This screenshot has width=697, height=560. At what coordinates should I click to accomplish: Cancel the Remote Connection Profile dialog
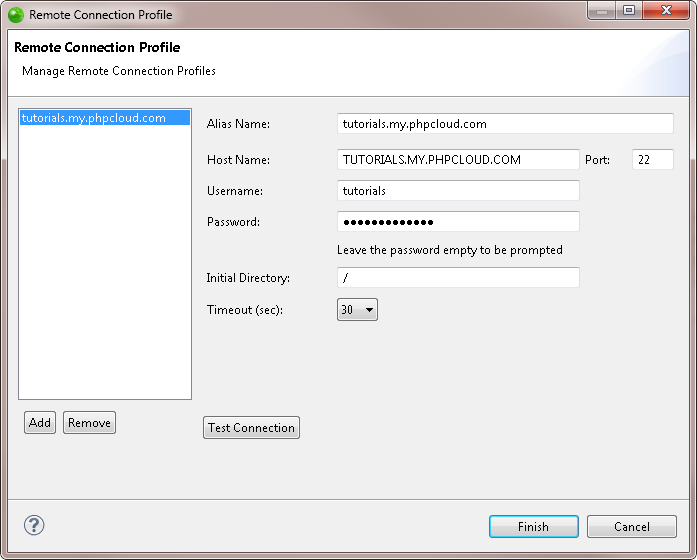[x=632, y=527]
